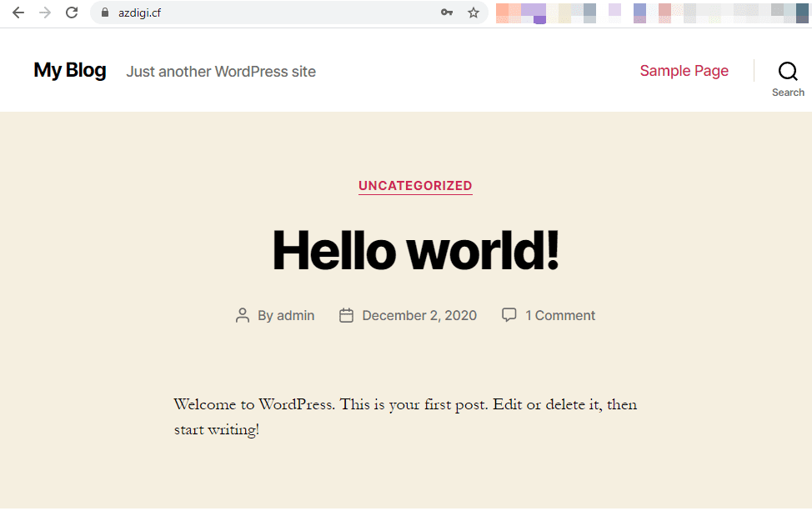The height and width of the screenshot is (516, 812).
Task: Click the calendar date icon
Action: (346, 315)
